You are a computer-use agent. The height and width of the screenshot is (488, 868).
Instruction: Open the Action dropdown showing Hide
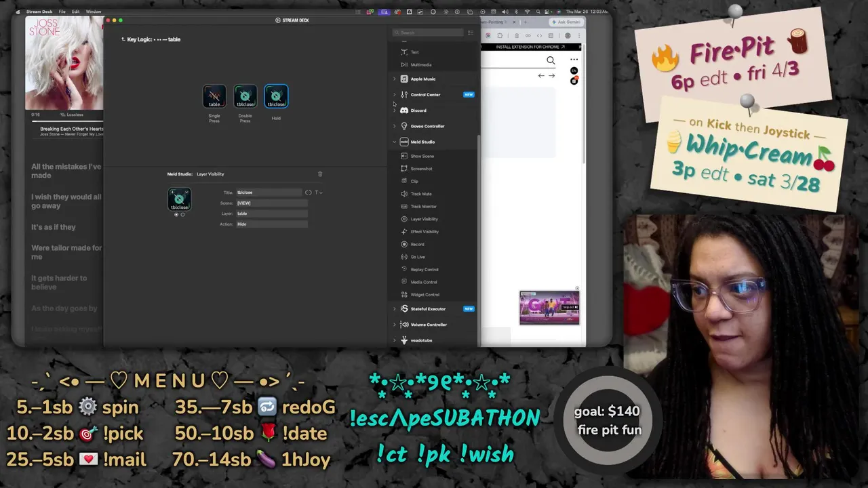click(271, 224)
